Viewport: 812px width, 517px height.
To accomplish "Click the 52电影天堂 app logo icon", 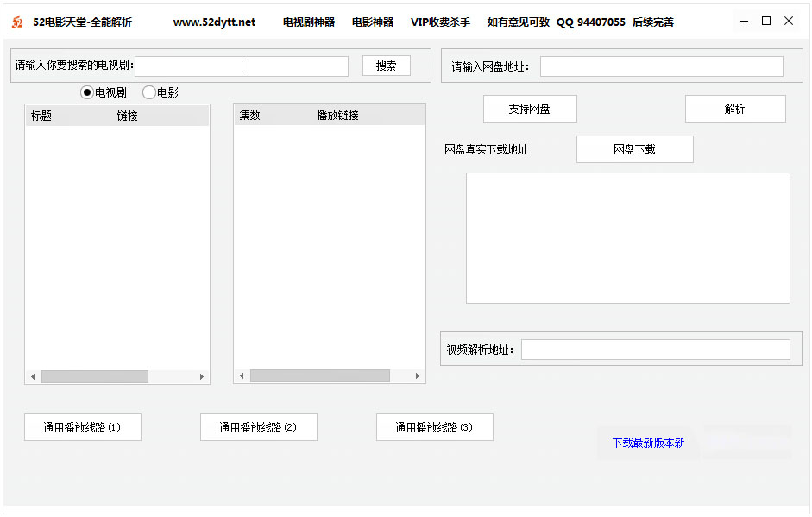I will tap(17, 22).
